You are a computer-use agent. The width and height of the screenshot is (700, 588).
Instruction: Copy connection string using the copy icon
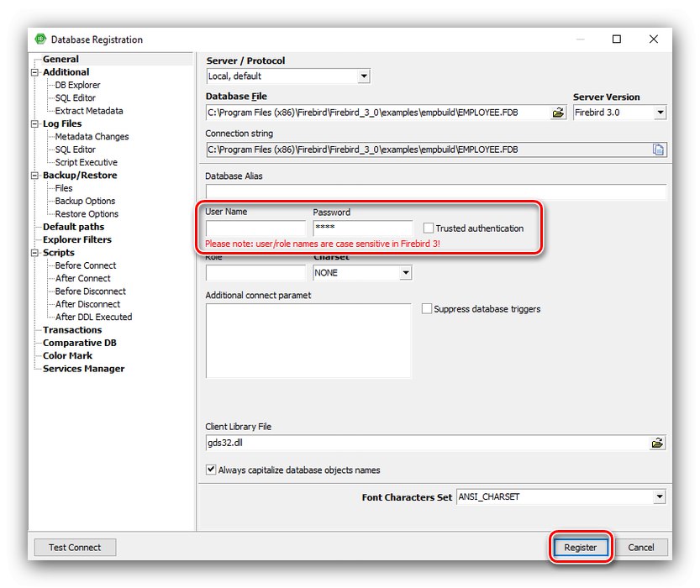click(658, 150)
